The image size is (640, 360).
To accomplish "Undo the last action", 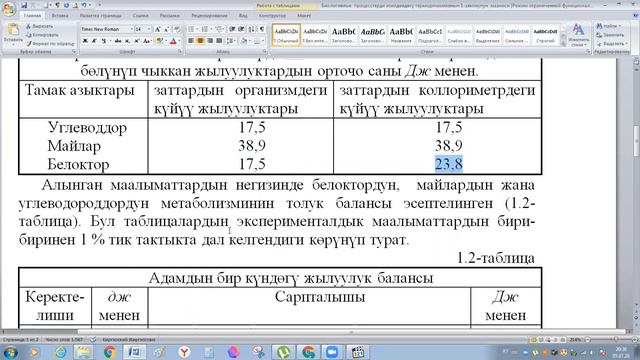I will 84,5.
